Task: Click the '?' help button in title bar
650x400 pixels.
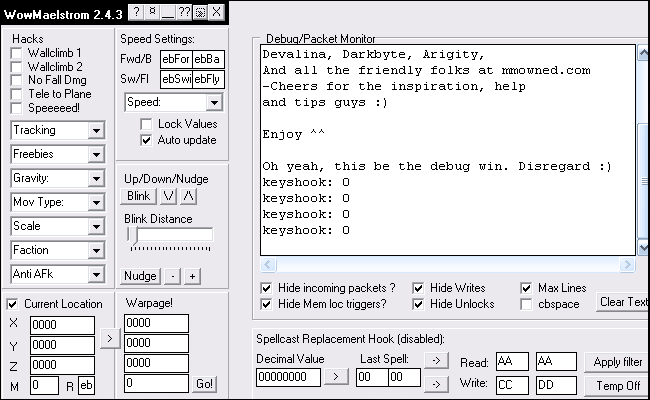Action: coord(136,12)
